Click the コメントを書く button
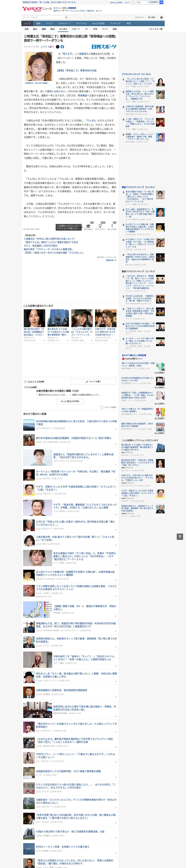 click(x=93, y=381)
